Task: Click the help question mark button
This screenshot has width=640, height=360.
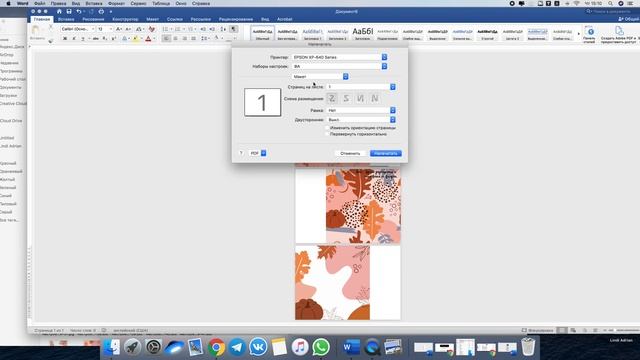Action: point(241,153)
